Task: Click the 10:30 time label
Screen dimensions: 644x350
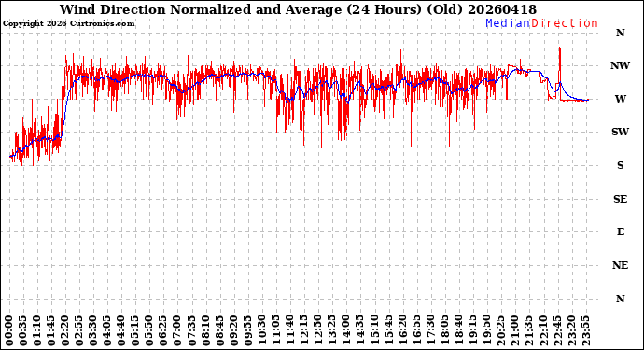Action: coord(261,330)
